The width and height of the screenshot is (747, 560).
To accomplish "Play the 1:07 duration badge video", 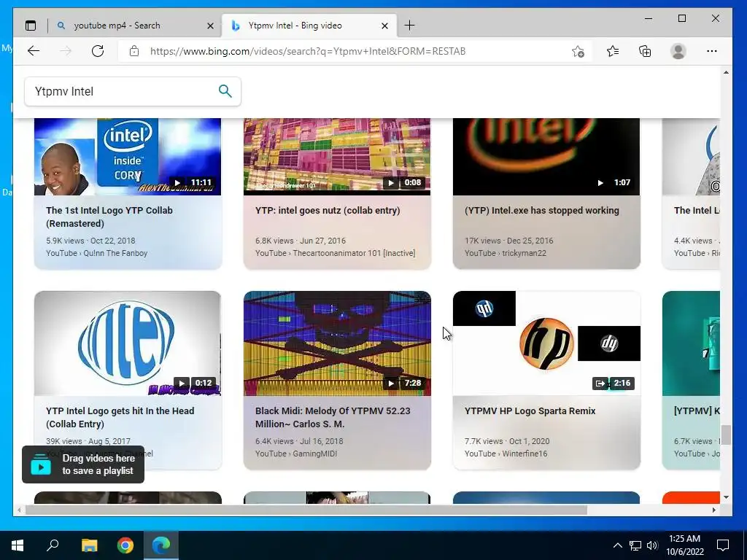I will (614, 182).
